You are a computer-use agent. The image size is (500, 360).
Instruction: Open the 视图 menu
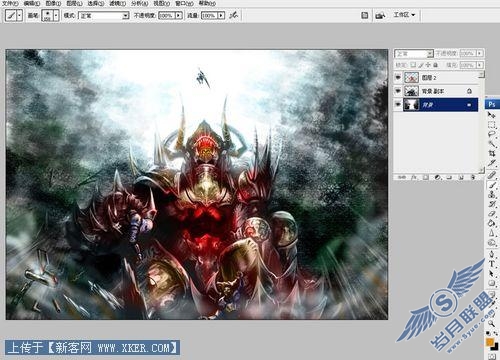point(162,3)
